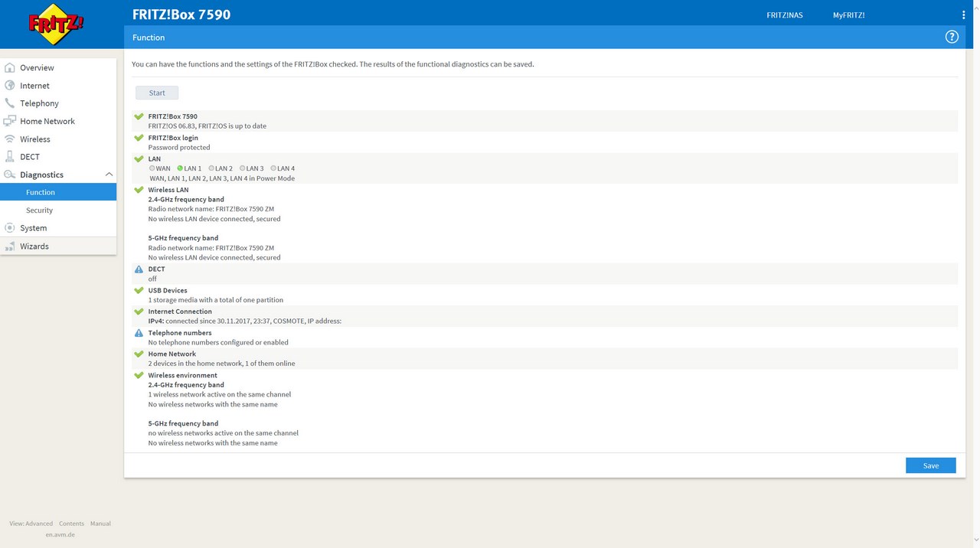Click the Wireless signal icon
980x548 pixels.
pos(10,139)
